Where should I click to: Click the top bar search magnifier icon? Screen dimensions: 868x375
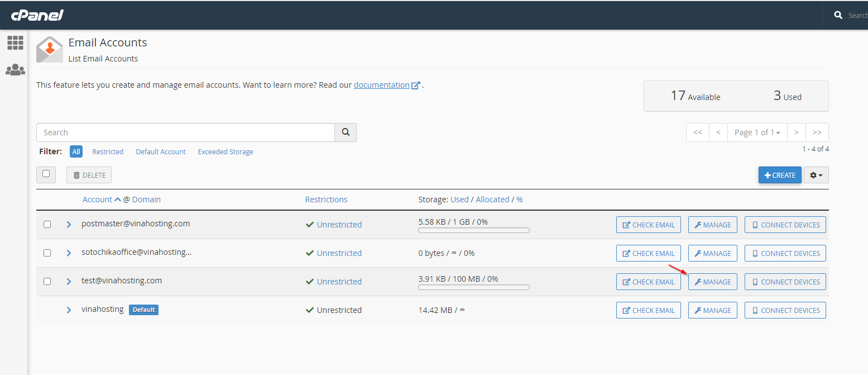838,15
